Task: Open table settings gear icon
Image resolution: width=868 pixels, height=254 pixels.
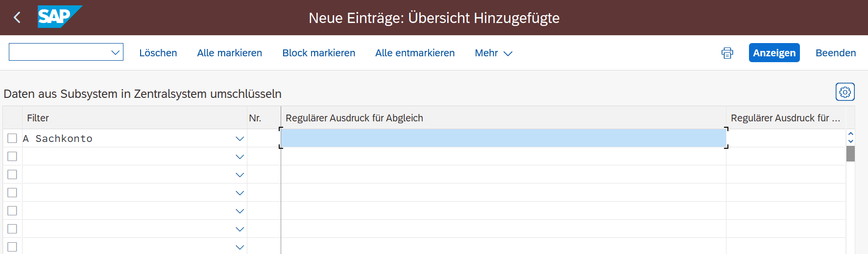Action: pyautogui.click(x=845, y=92)
